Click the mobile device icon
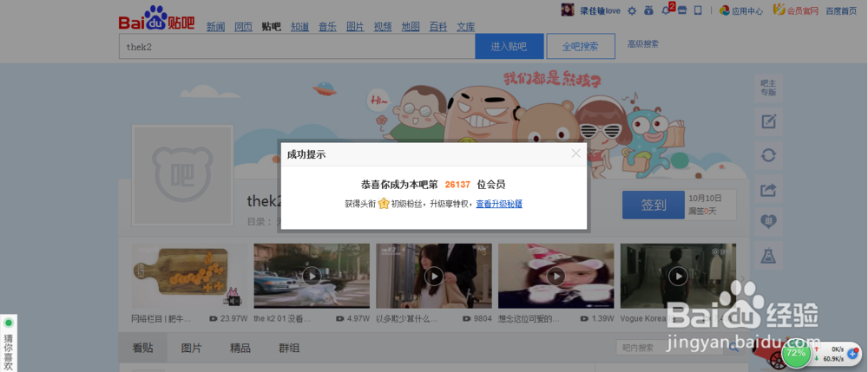868x372 pixels. point(698,10)
